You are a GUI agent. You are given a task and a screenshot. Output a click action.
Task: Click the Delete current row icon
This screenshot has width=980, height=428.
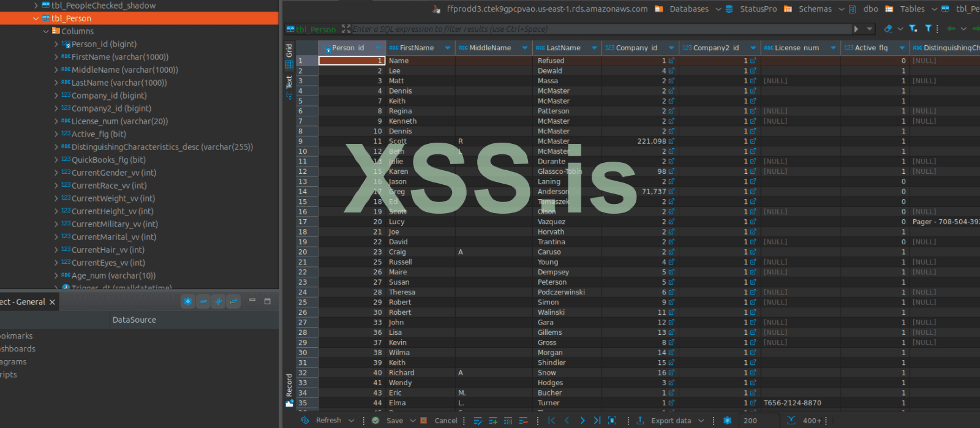click(524, 421)
